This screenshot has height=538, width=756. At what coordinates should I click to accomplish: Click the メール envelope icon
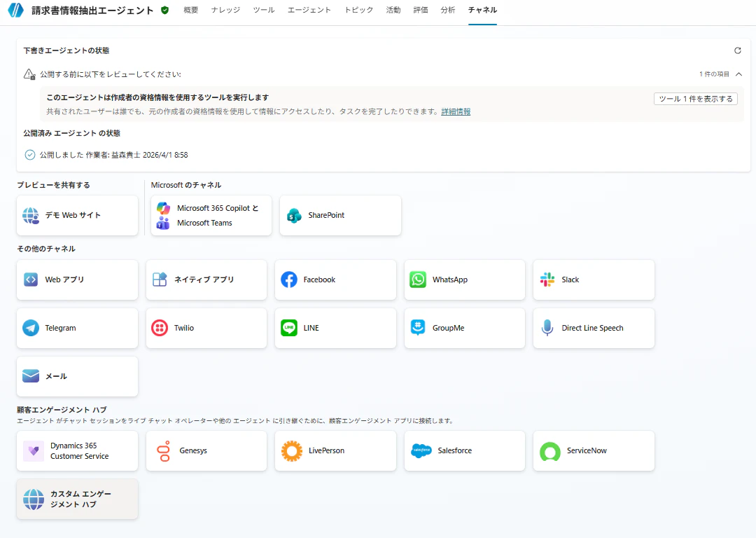(x=31, y=376)
